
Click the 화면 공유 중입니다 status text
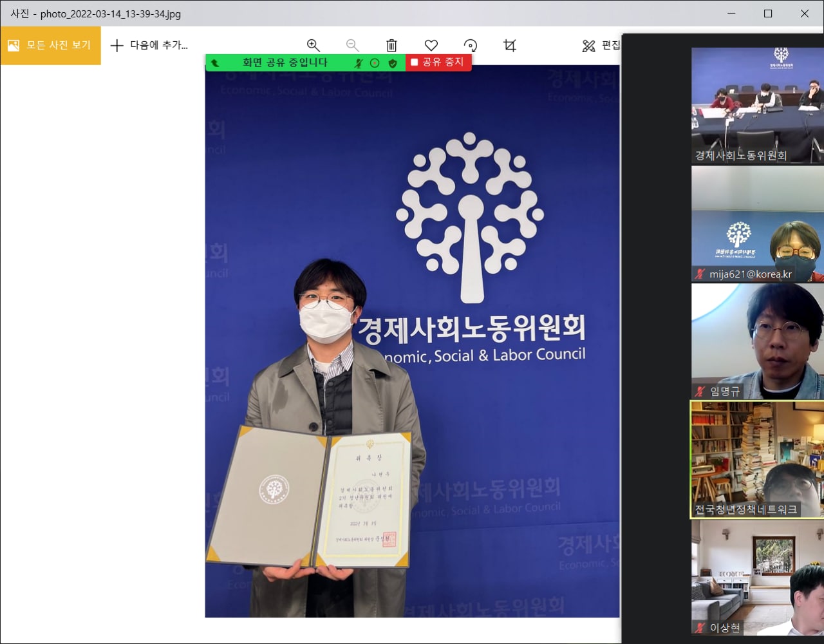click(x=285, y=62)
